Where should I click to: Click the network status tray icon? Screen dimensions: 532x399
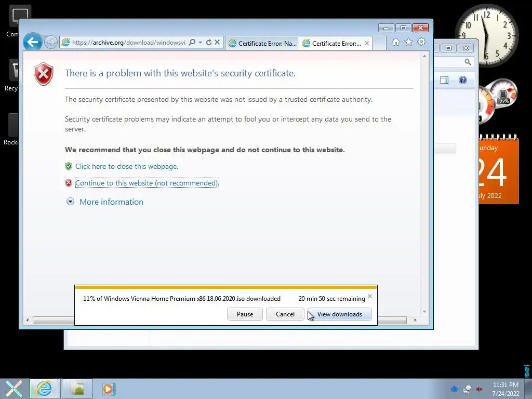coord(467,389)
